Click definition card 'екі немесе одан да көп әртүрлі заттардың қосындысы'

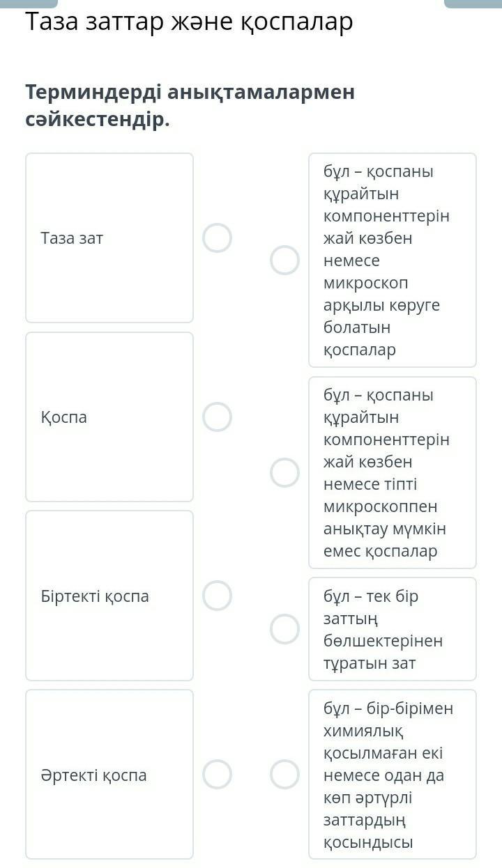(x=392, y=774)
